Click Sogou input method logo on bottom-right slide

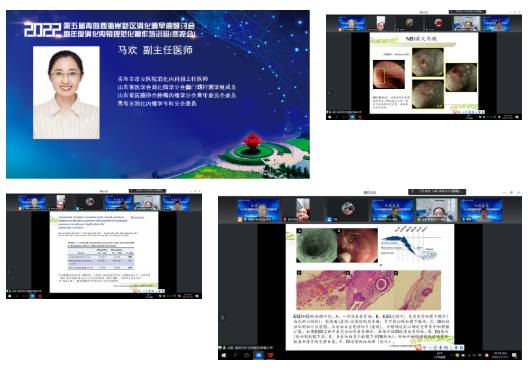[x=418, y=347]
